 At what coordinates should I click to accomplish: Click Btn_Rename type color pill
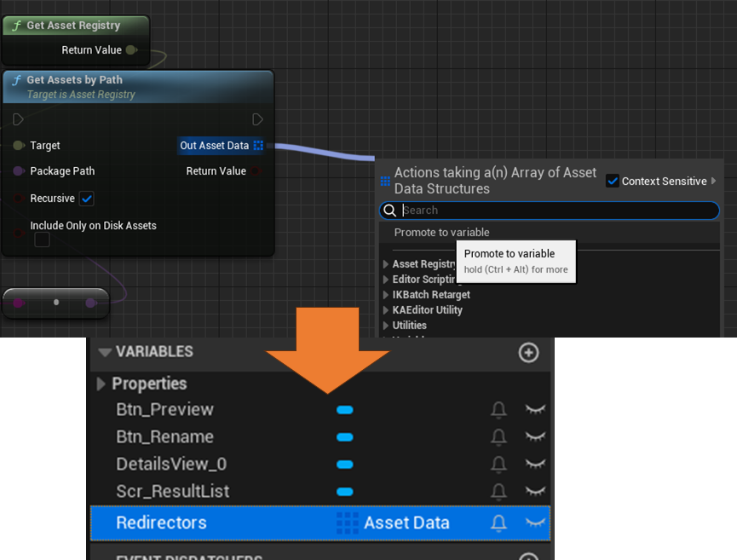pos(345,437)
